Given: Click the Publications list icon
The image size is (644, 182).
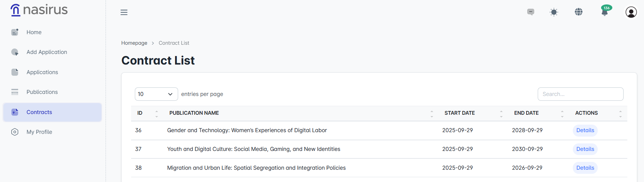Looking at the screenshot, I should tap(15, 92).
